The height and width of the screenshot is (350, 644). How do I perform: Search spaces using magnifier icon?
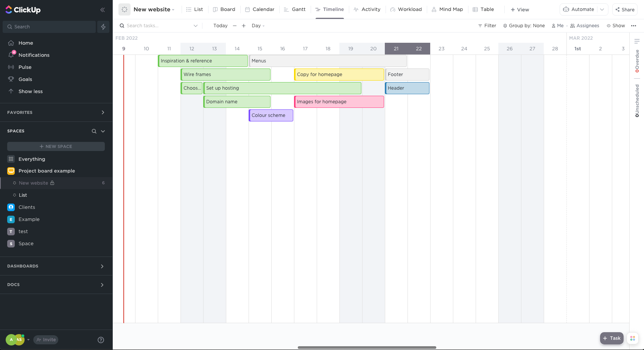pyautogui.click(x=94, y=131)
